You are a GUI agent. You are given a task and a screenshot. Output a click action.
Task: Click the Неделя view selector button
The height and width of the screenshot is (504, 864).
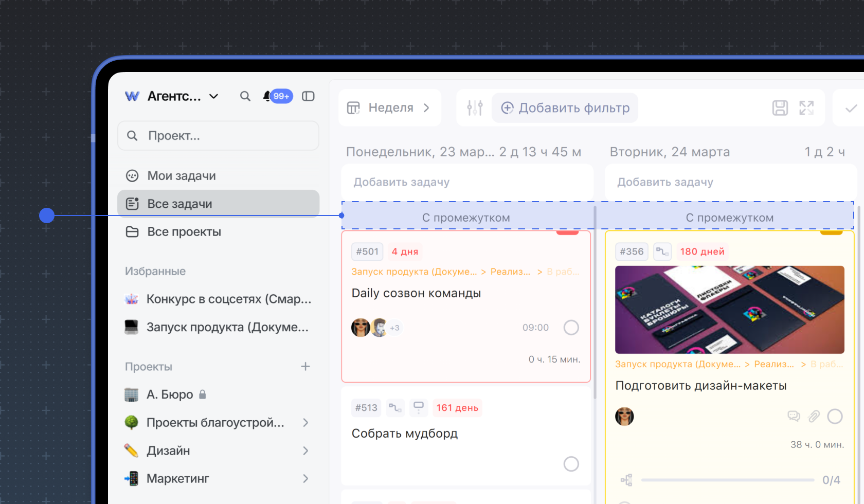[x=389, y=108]
